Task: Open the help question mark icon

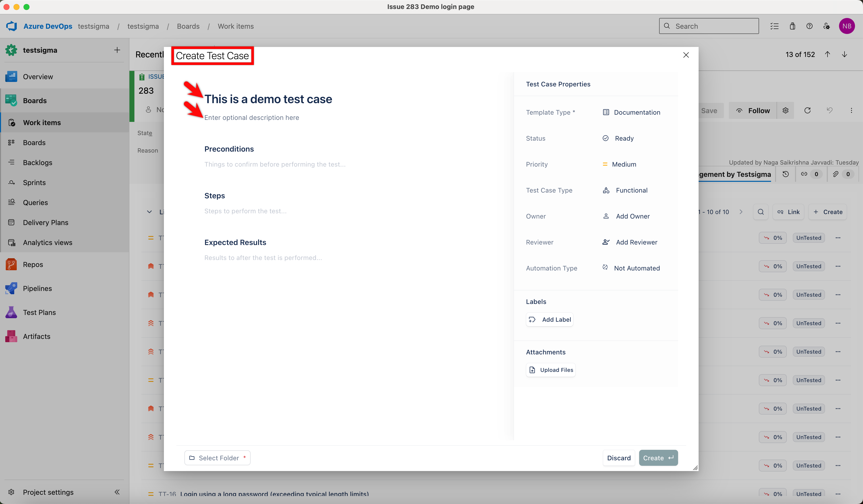Action: coord(809,26)
